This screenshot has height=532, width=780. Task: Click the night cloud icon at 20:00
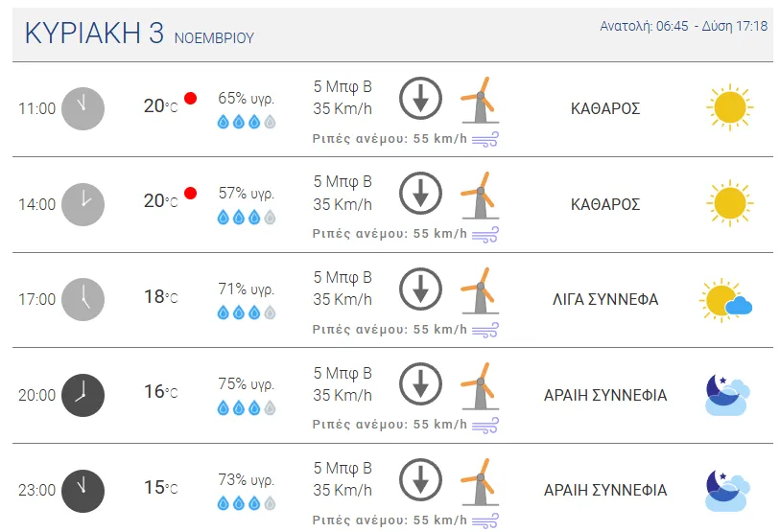[x=726, y=394]
